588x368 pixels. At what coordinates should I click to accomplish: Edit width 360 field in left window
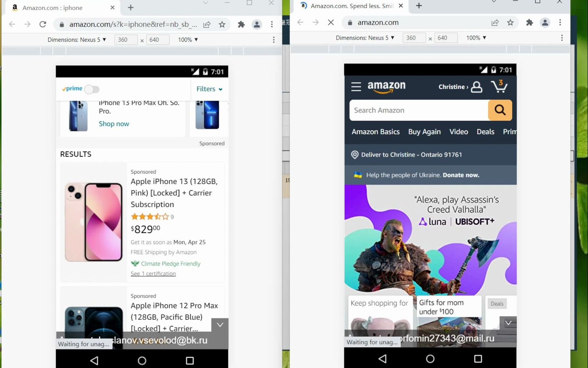coord(126,40)
